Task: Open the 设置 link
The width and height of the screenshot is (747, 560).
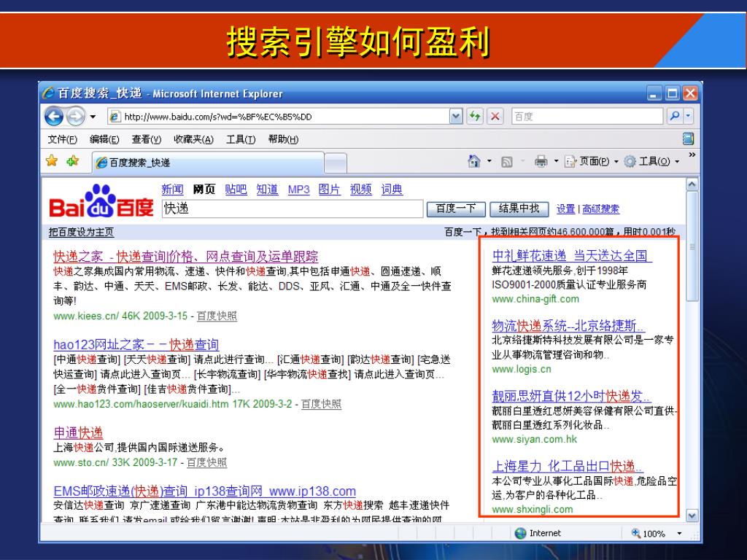Action: pos(566,209)
